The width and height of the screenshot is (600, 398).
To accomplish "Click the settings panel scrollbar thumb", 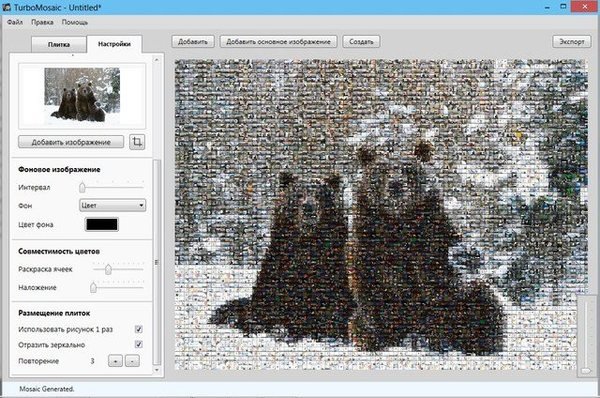I will (157, 262).
